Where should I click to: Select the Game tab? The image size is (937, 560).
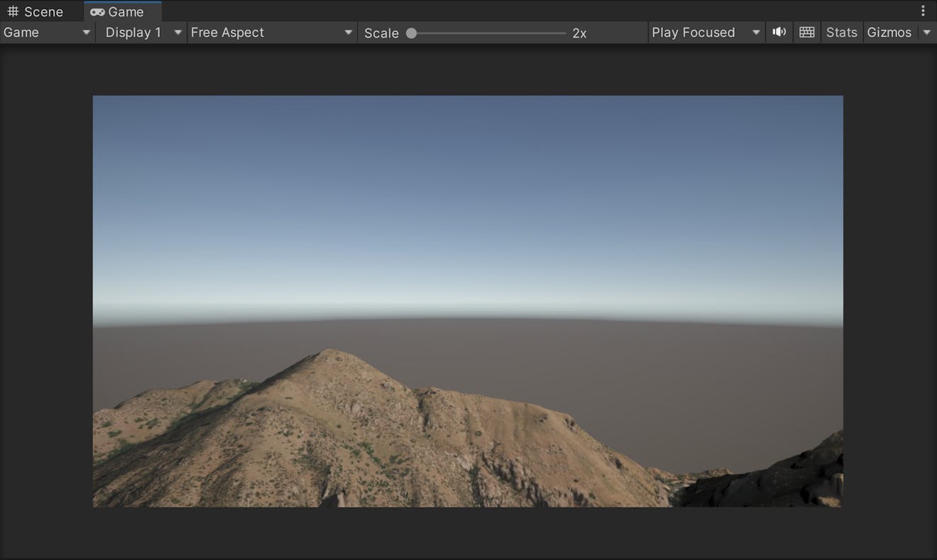(x=122, y=11)
